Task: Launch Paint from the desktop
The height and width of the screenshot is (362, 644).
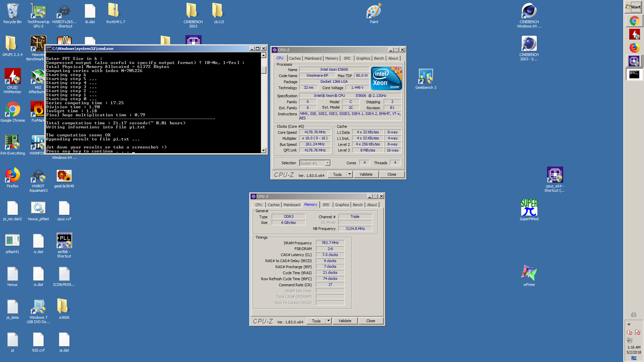Action: (x=374, y=13)
